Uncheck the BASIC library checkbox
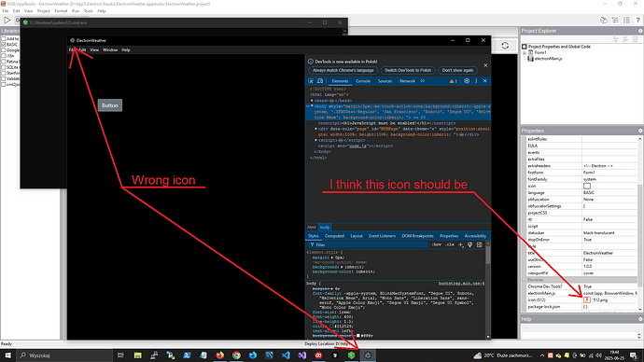The image size is (644, 362). pyautogui.click(x=4, y=44)
